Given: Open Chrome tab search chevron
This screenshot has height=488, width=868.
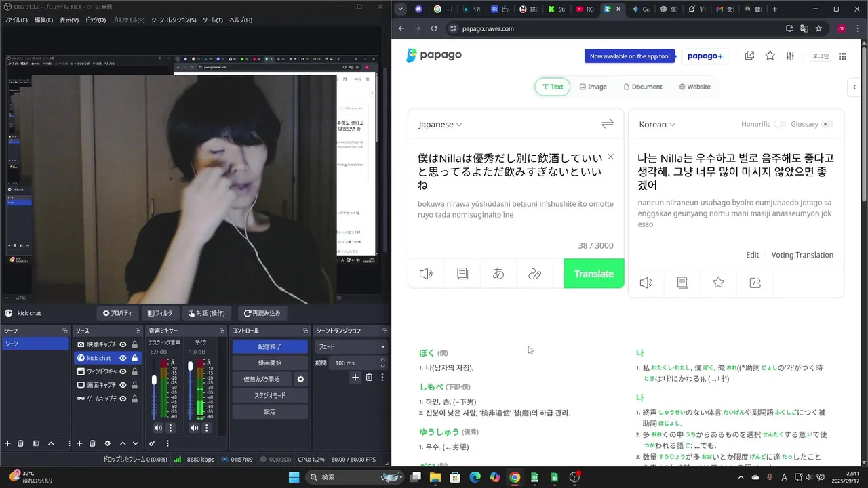Looking at the screenshot, I should coord(401,9).
